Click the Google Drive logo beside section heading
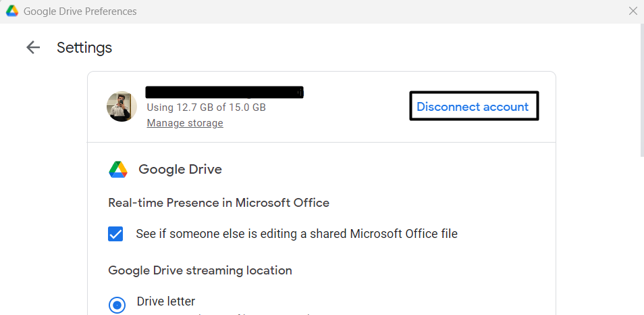The image size is (644, 315). [118, 170]
